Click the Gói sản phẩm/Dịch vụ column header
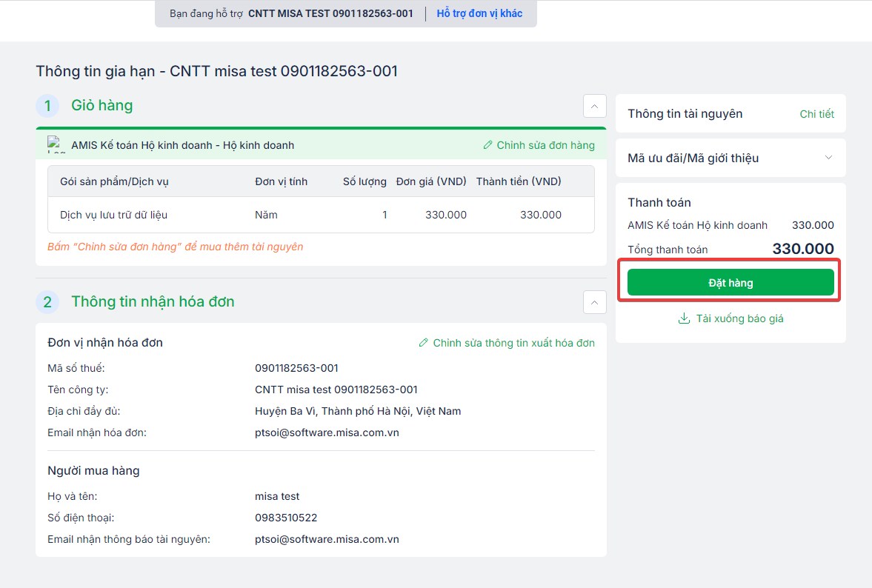The image size is (872, 588). pyautogui.click(x=114, y=181)
